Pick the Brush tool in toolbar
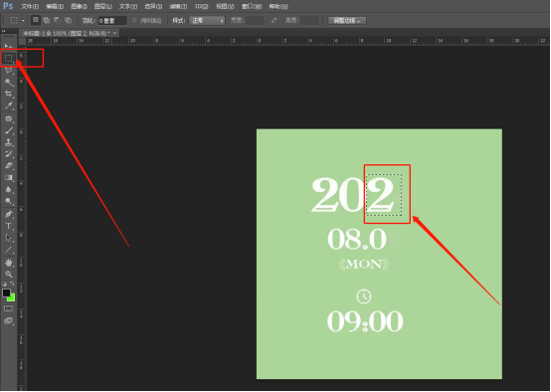 click(8, 130)
